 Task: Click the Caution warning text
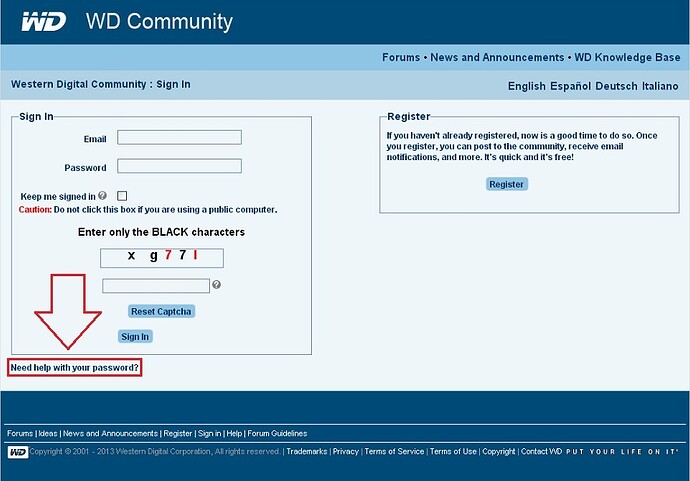tap(148, 209)
